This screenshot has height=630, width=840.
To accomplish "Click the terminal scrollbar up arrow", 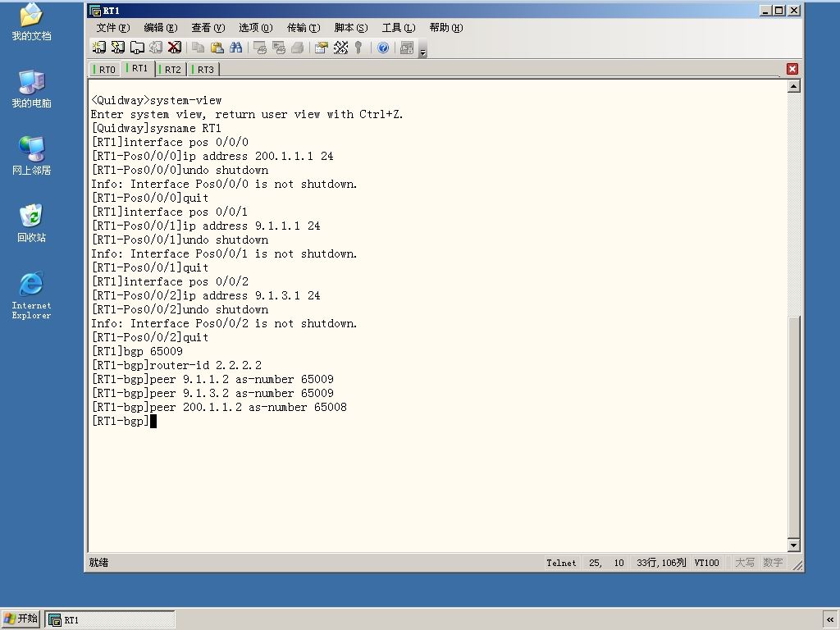I will 794,86.
